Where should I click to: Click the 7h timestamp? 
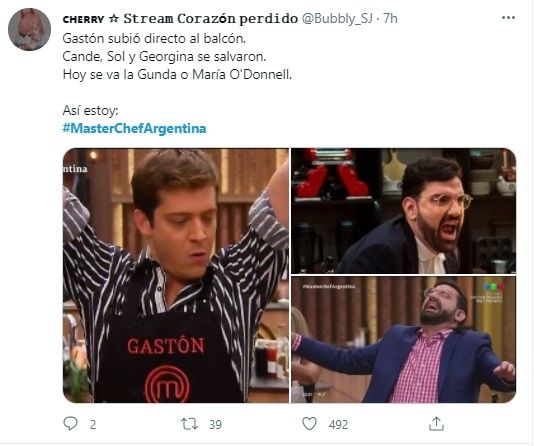(390, 18)
